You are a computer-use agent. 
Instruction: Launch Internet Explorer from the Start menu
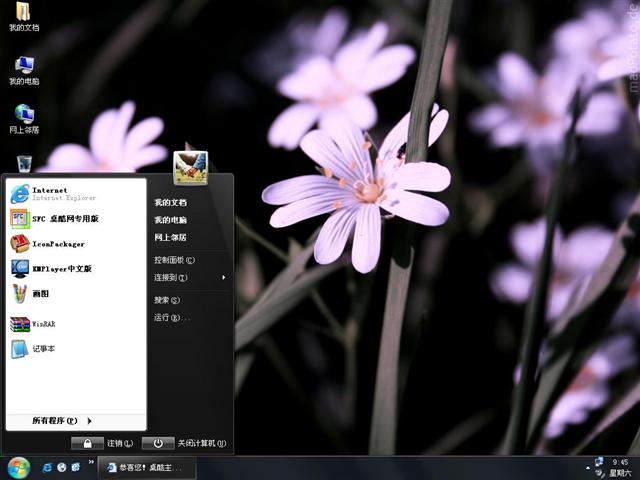76,194
